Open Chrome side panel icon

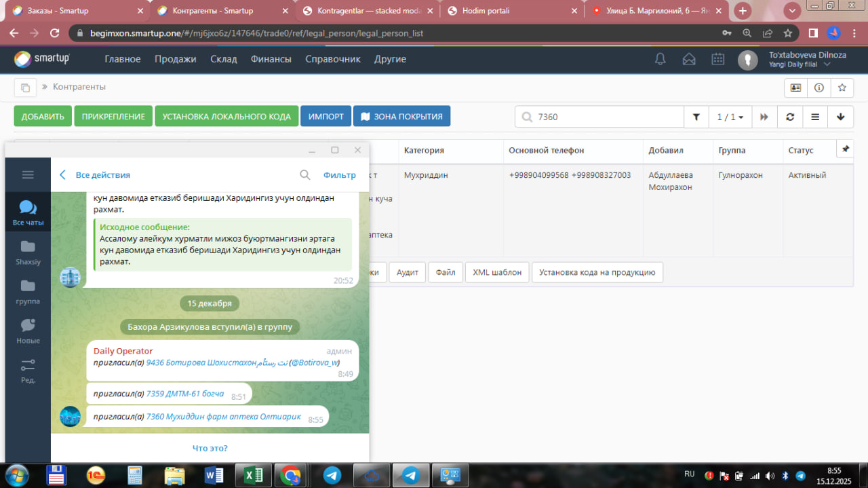[813, 33]
